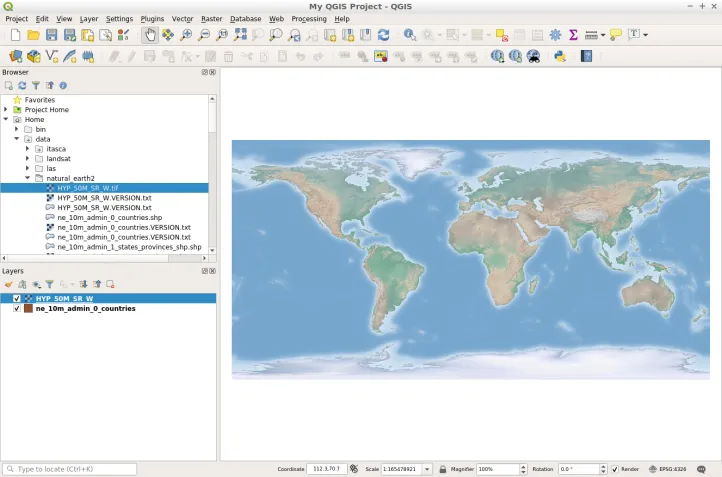The height and width of the screenshot is (477, 722).
Task: Click the Type to locate search field
Action: 70,469
